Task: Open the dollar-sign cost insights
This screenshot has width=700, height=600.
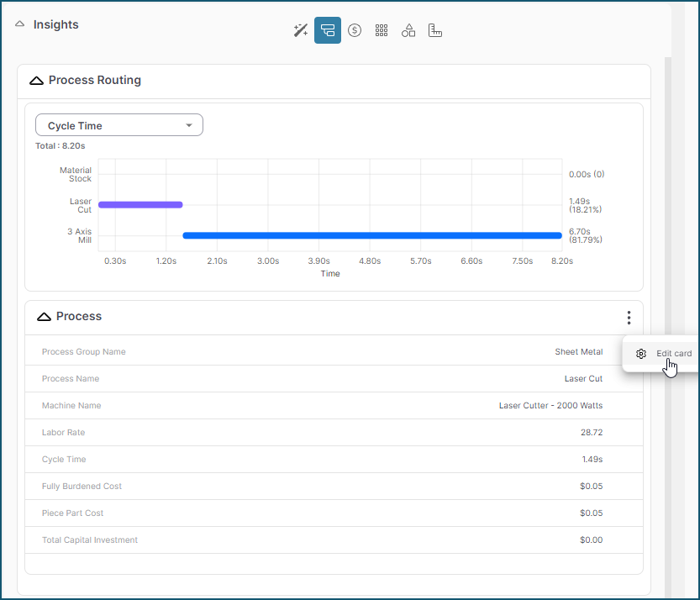Action: coord(355,30)
